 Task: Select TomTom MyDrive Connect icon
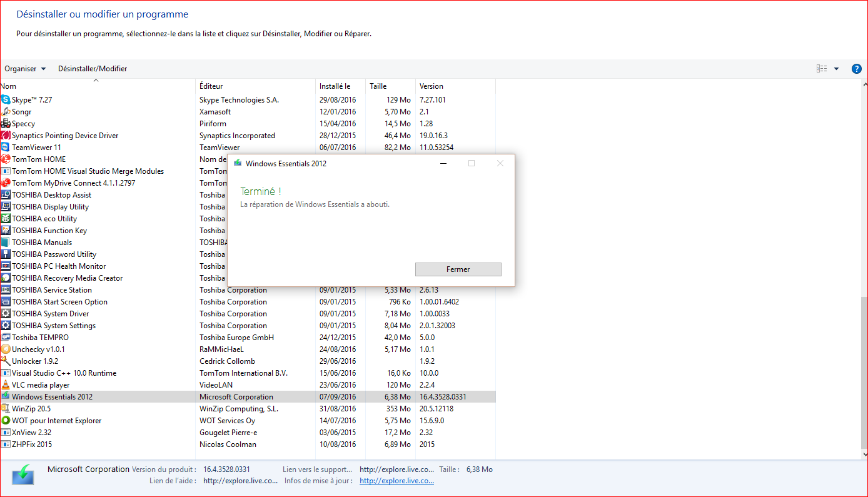pyautogui.click(x=6, y=183)
